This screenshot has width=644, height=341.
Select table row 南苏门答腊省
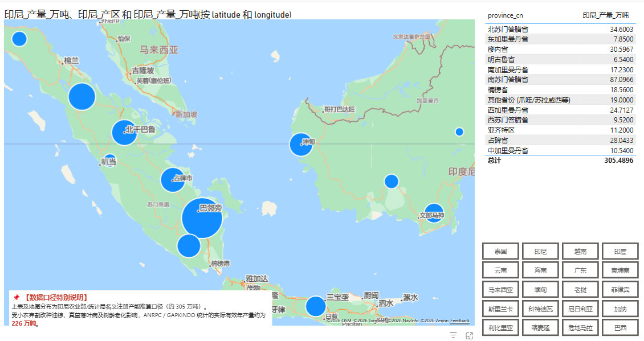point(560,80)
